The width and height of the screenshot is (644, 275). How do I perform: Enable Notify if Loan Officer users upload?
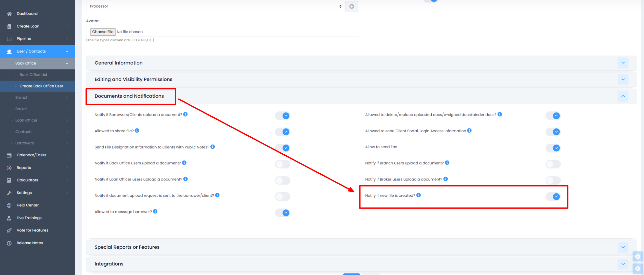(x=283, y=180)
